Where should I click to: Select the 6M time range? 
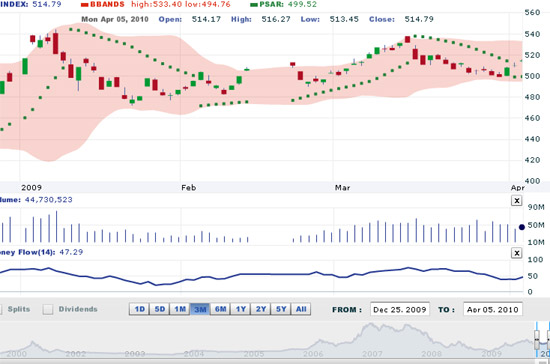[221, 309]
